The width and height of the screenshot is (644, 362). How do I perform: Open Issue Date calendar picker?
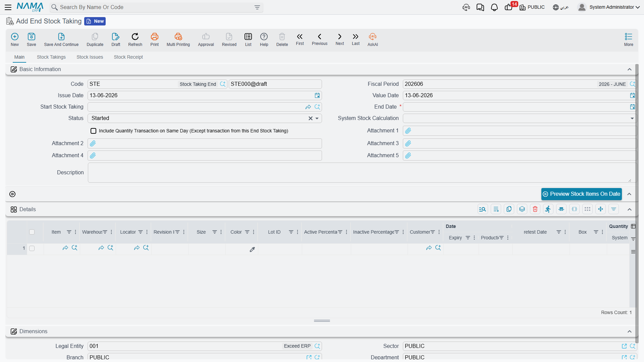317,96
